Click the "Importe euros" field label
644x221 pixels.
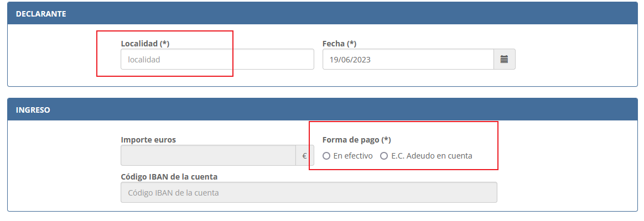click(x=148, y=140)
